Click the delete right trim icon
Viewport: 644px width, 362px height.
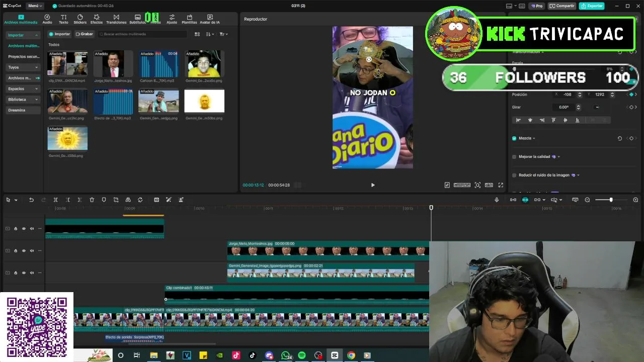(x=79, y=200)
